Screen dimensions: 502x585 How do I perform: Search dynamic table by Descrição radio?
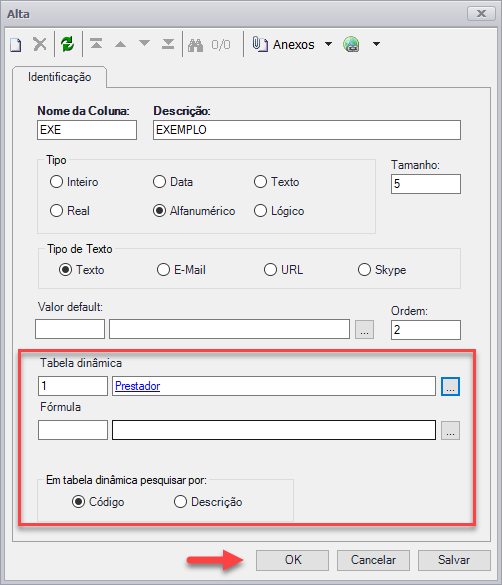(181, 501)
